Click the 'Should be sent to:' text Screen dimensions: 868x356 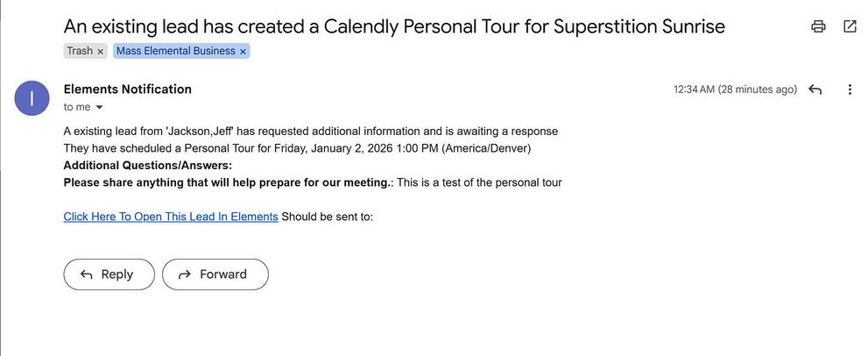[328, 217]
